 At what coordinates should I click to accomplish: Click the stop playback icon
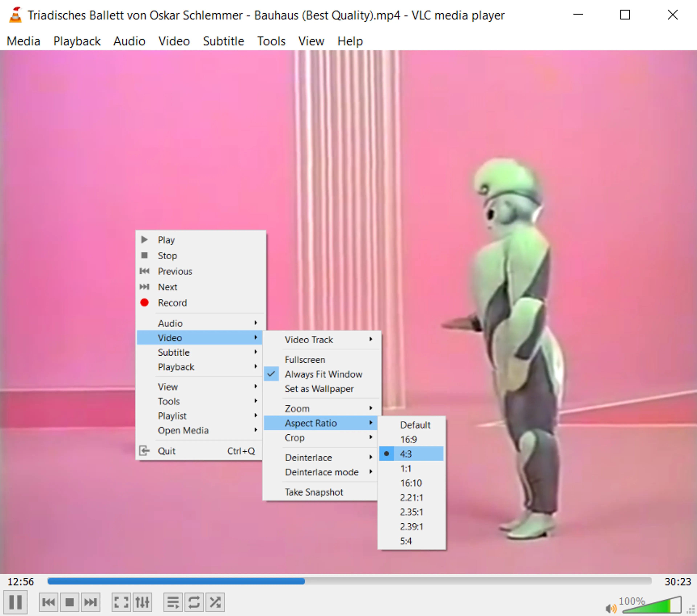coord(70,602)
